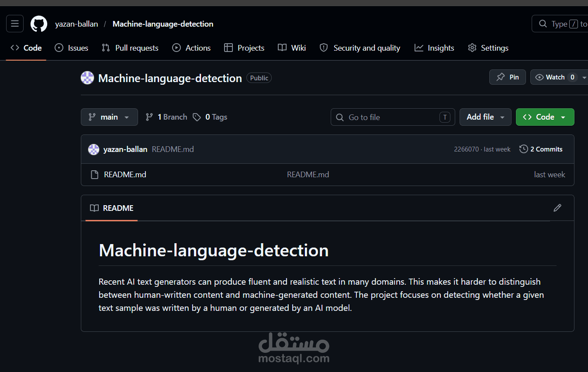588x372 pixels.
Task: Click the last week timestamp in file row
Action: click(x=550, y=175)
